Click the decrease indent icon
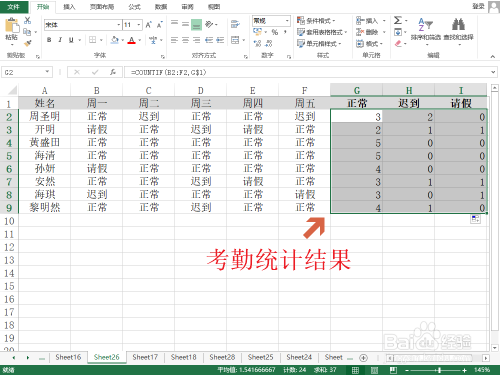 point(209,40)
